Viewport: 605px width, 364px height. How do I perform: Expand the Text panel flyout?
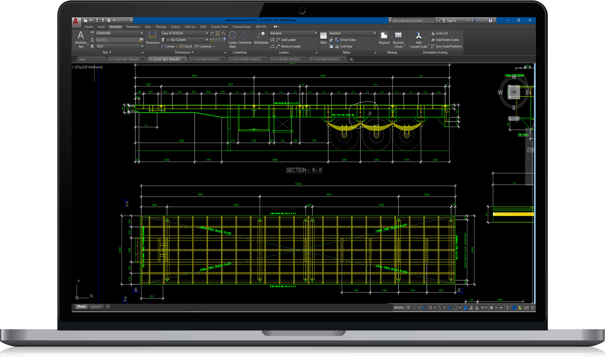point(107,52)
